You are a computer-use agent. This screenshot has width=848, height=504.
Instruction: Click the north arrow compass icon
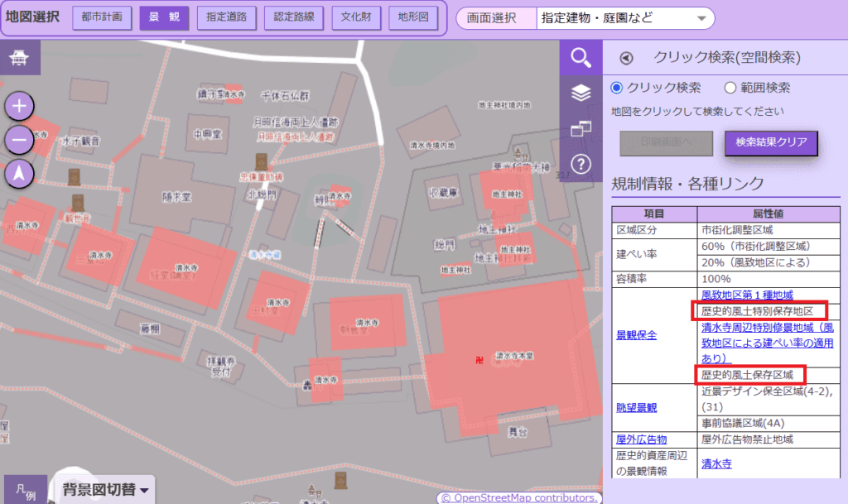(x=20, y=174)
